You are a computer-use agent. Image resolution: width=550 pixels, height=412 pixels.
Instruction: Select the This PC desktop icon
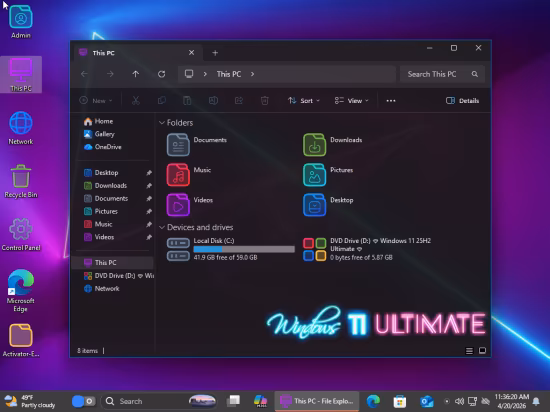coord(21,75)
